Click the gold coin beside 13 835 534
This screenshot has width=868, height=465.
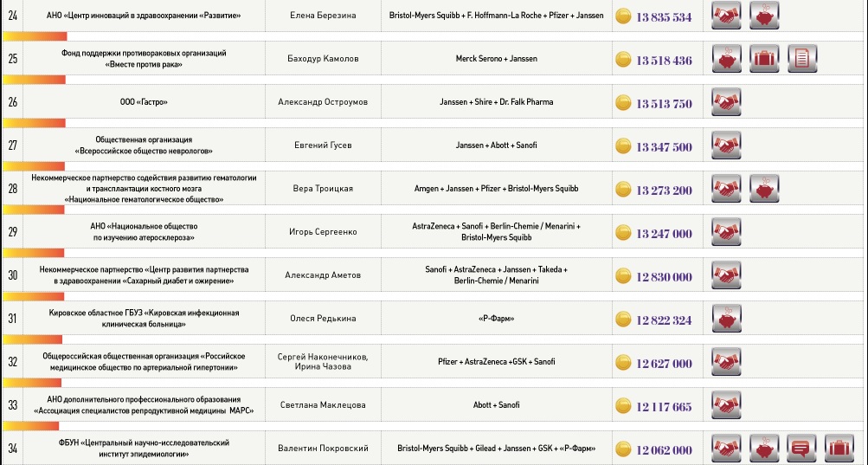[x=623, y=16]
